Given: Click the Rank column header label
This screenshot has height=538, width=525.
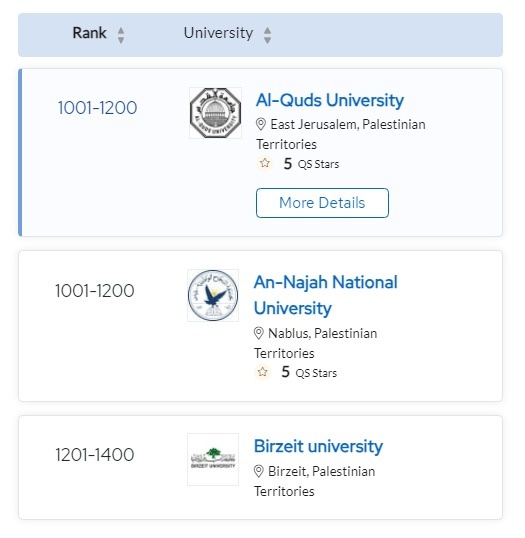Looking at the screenshot, I should pyautogui.click(x=90, y=33).
